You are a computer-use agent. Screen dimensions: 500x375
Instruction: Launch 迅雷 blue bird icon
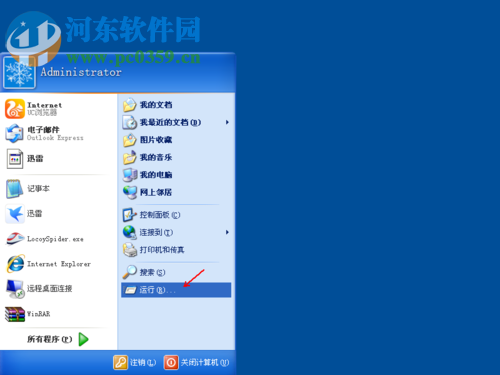[15, 214]
